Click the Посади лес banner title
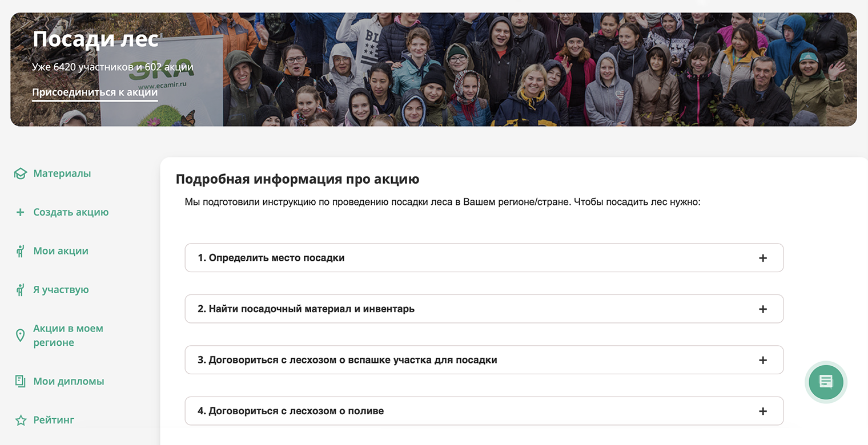 tap(95, 39)
